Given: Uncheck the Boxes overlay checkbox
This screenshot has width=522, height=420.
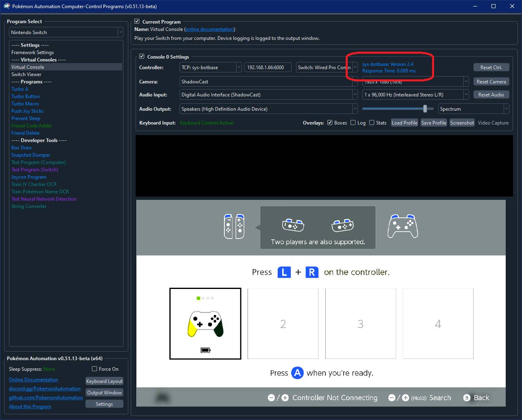Looking at the screenshot, I should (330, 123).
